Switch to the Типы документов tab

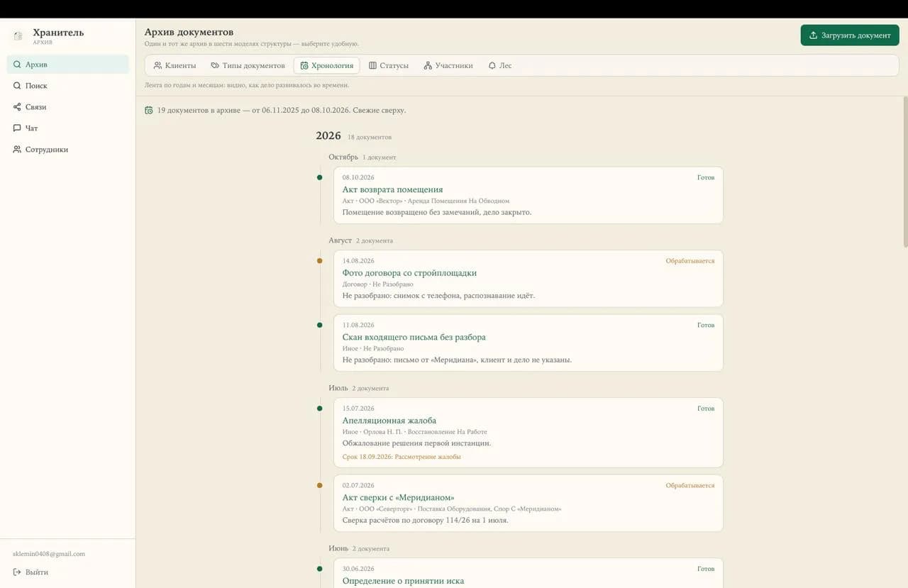pos(248,65)
